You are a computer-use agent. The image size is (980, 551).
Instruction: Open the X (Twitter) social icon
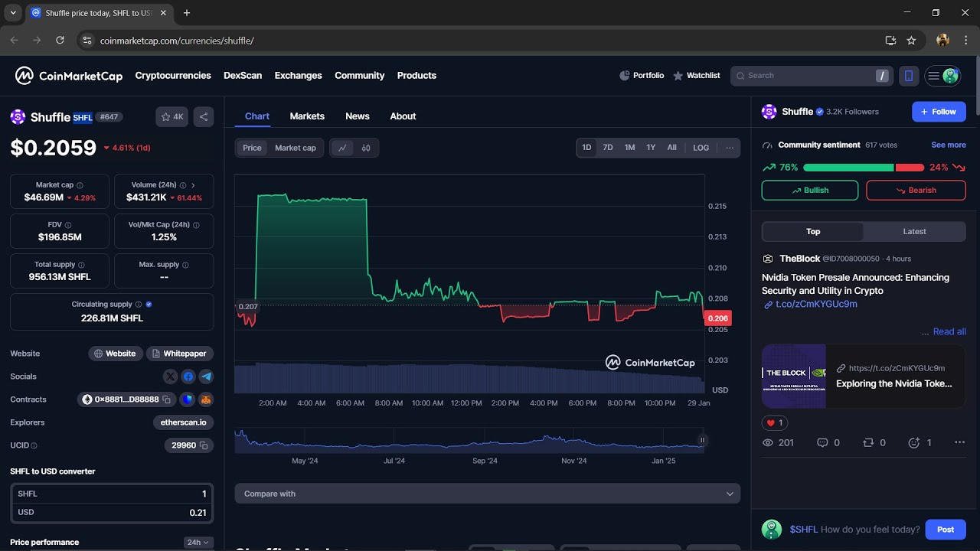tap(170, 377)
